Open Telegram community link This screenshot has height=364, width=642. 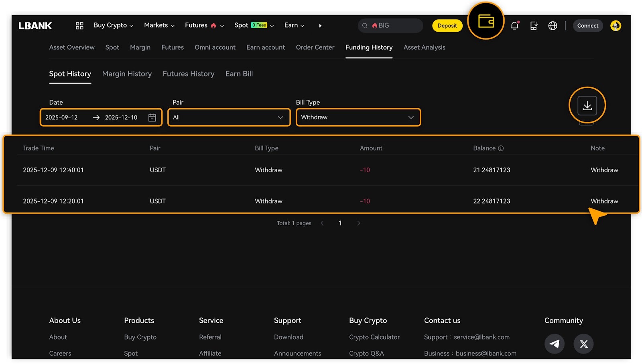pos(554,344)
